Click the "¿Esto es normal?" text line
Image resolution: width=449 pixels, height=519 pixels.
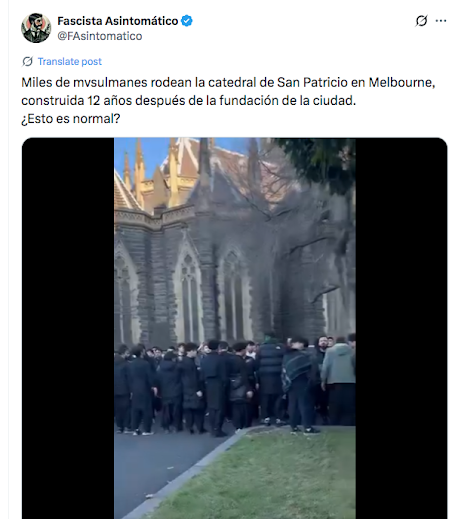(71, 118)
